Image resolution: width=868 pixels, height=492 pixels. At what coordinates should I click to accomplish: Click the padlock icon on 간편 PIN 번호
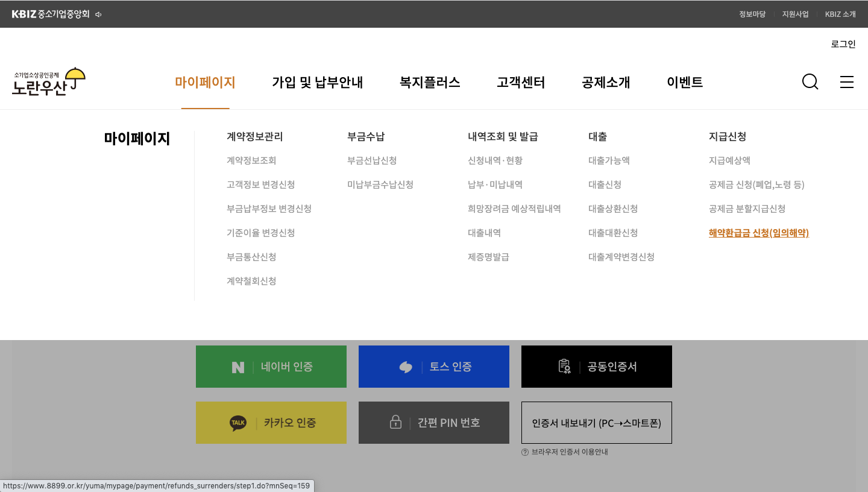click(395, 422)
